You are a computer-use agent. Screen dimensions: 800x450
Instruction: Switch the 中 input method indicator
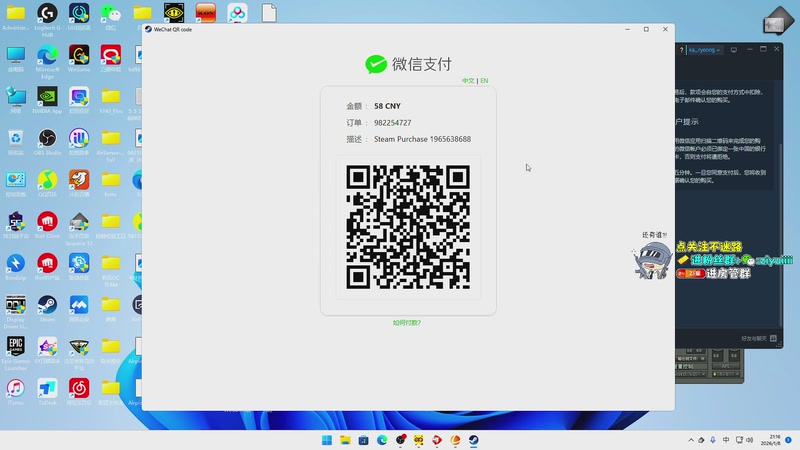click(x=726, y=440)
